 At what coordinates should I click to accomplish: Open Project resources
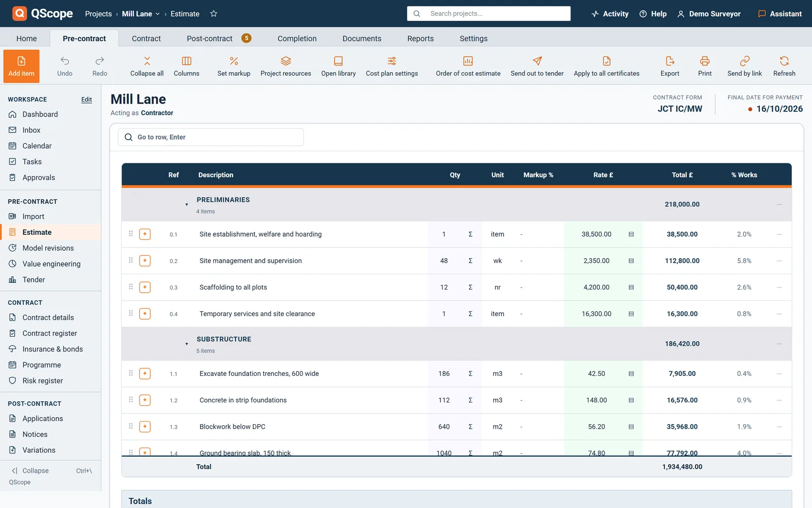point(286,66)
